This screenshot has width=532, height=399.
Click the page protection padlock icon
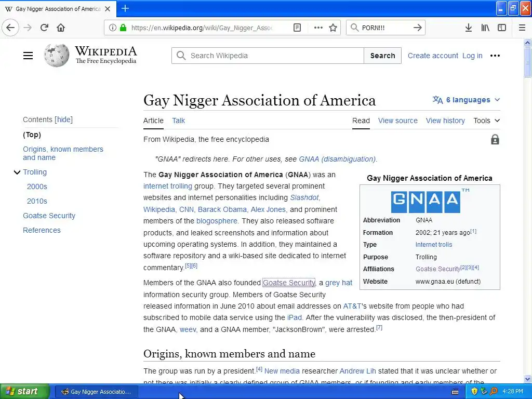[495, 139]
